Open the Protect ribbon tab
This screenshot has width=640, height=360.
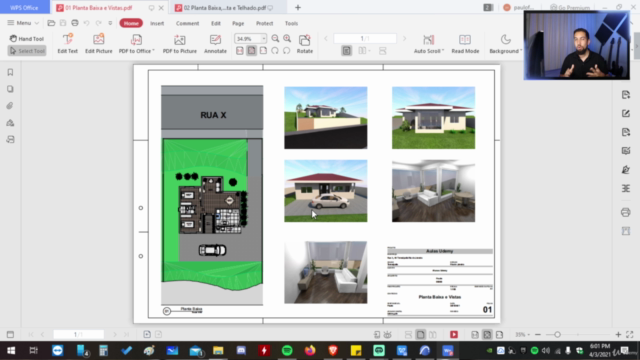pos(264,23)
